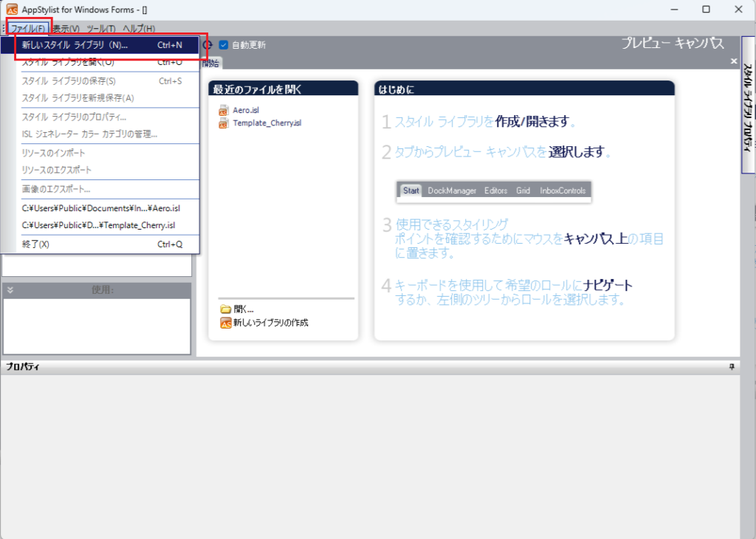Click the AppStylist logo in the title bar
Screen dimensions: 756x539
(12, 10)
